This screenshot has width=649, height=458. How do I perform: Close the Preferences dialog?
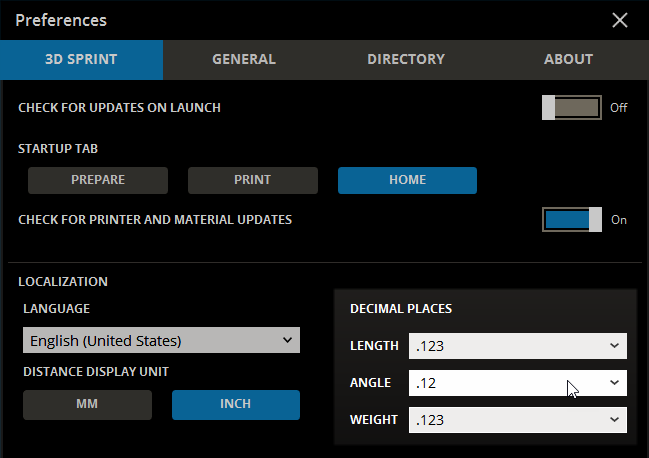coord(620,20)
